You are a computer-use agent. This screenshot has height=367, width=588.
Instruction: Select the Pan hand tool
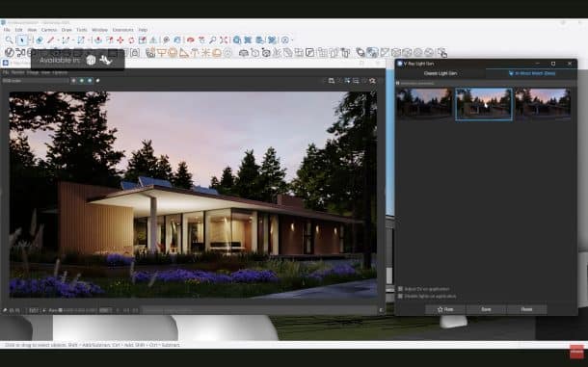201,39
